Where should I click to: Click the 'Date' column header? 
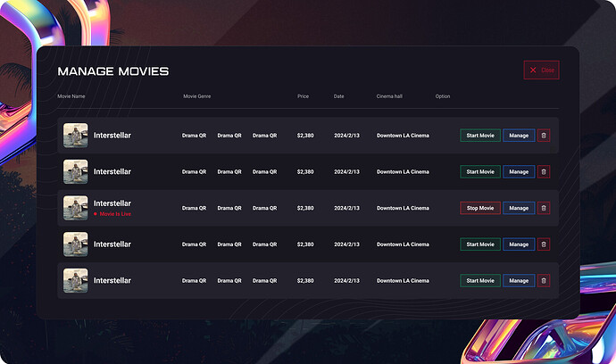[338, 96]
